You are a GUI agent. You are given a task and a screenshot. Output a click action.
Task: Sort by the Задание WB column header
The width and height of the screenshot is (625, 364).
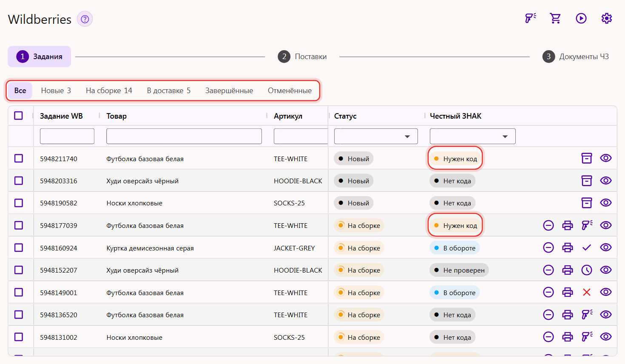pyautogui.click(x=61, y=116)
